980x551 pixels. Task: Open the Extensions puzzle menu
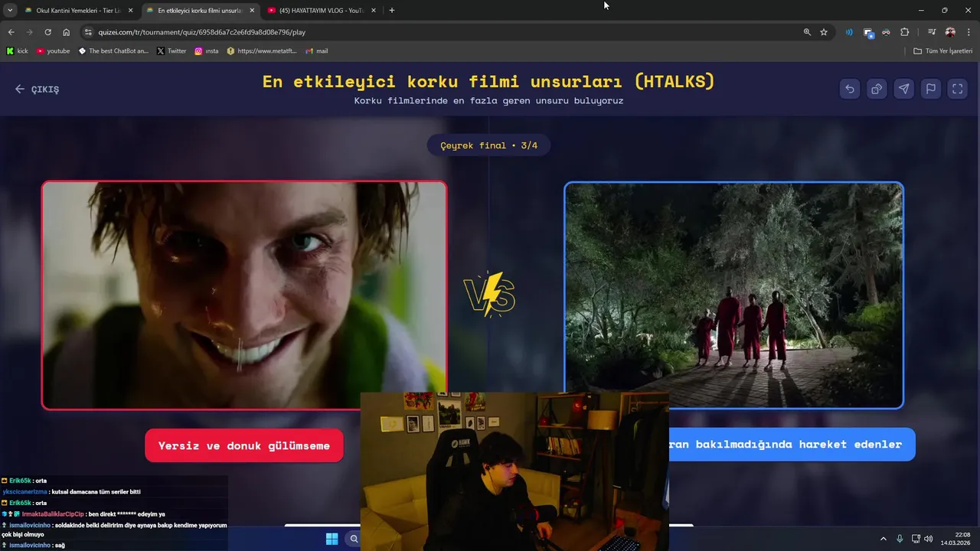point(904,32)
